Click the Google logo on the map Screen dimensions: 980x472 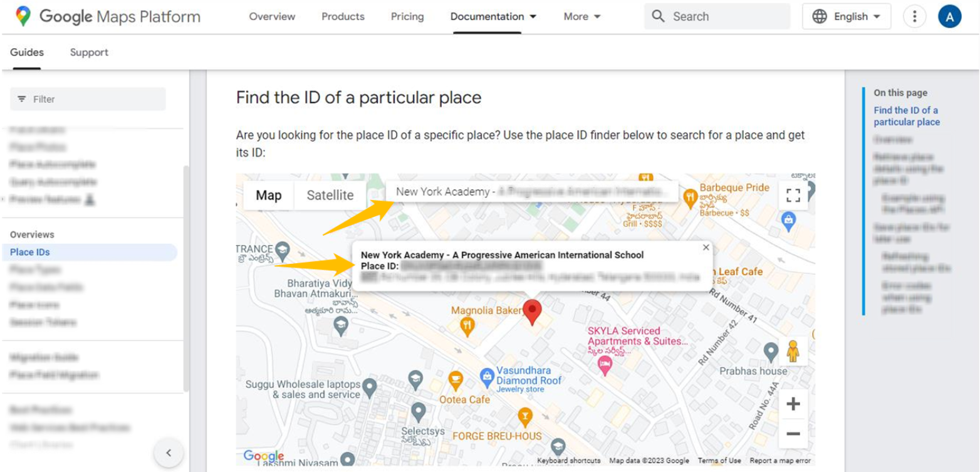(x=264, y=456)
